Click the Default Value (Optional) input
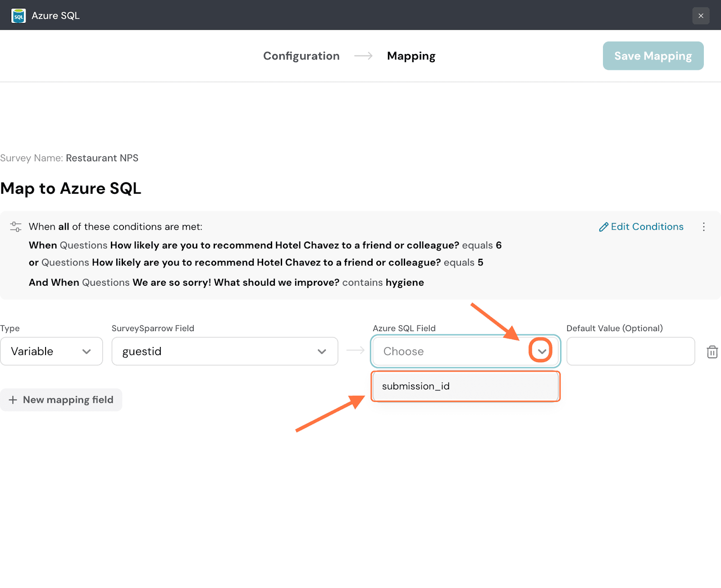 pos(630,351)
